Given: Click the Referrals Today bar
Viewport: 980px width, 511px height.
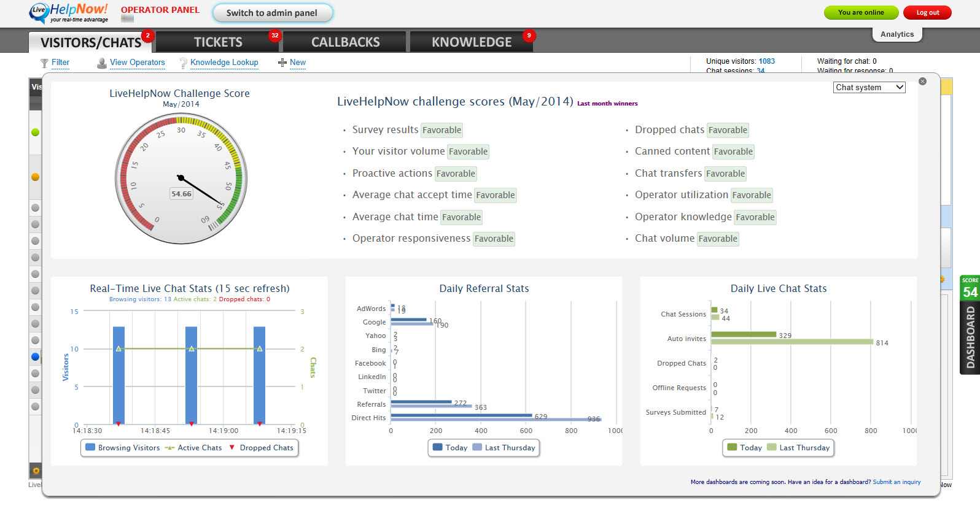Looking at the screenshot, I should tap(421, 402).
